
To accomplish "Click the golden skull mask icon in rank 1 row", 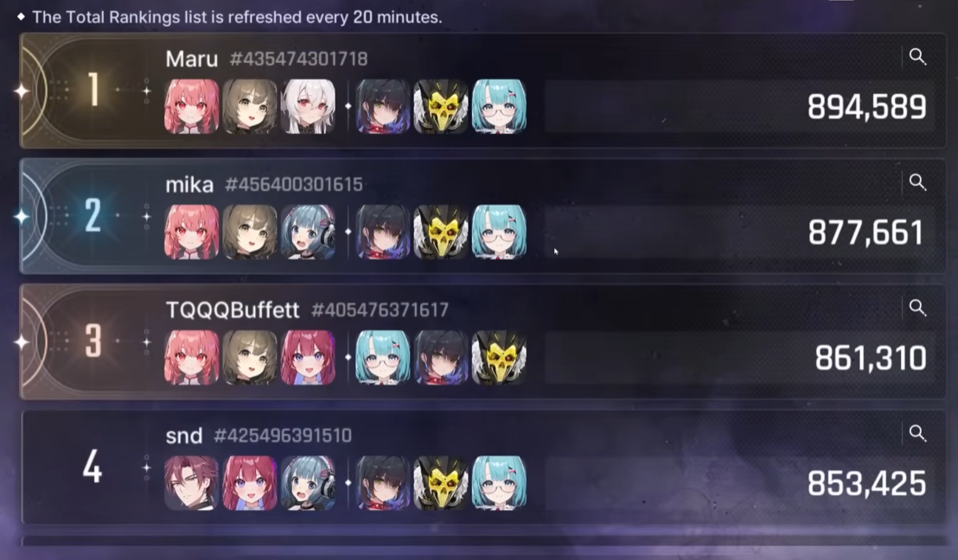I will pyautogui.click(x=440, y=106).
